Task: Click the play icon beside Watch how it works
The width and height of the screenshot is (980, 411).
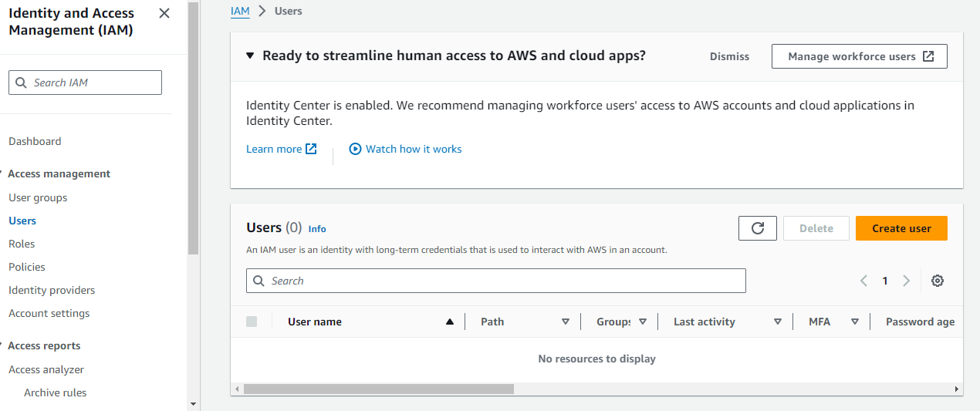Action: [x=355, y=149]
